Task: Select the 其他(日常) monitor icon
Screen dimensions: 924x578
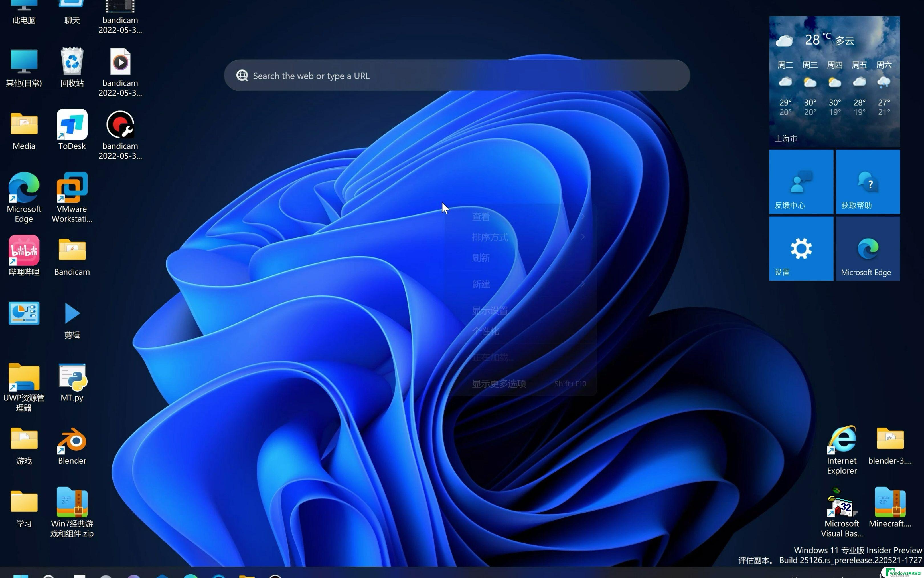Action: click(x=24, y=68)
